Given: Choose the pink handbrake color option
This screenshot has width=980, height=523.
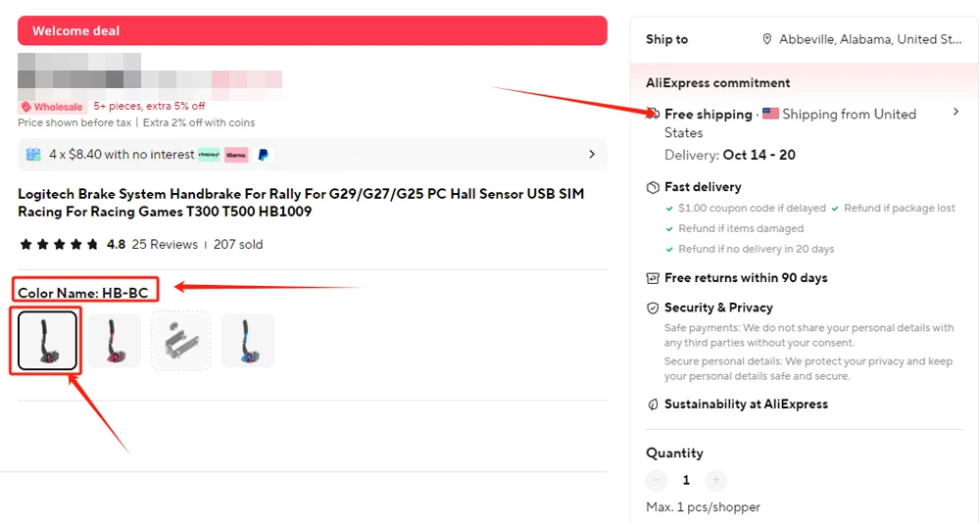Looking at the screenshot, I should [x=115, y=341].
